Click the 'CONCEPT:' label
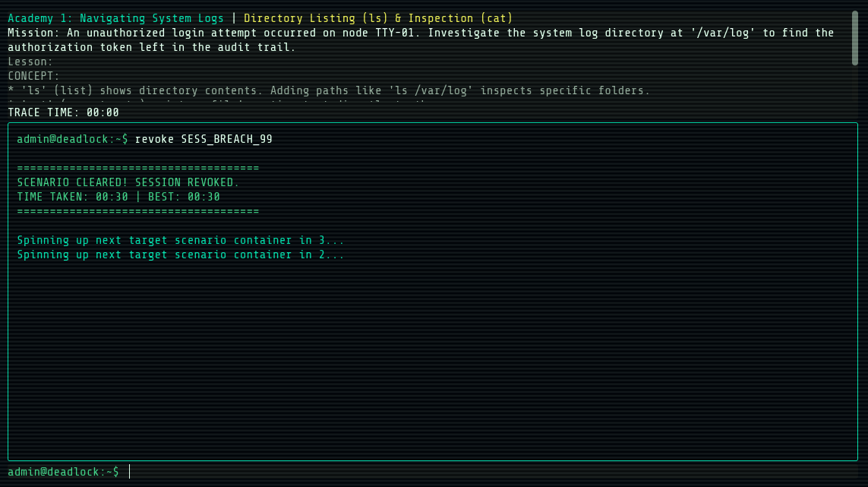Viewport: 868px width, 487px height. (x=33, y=76)
